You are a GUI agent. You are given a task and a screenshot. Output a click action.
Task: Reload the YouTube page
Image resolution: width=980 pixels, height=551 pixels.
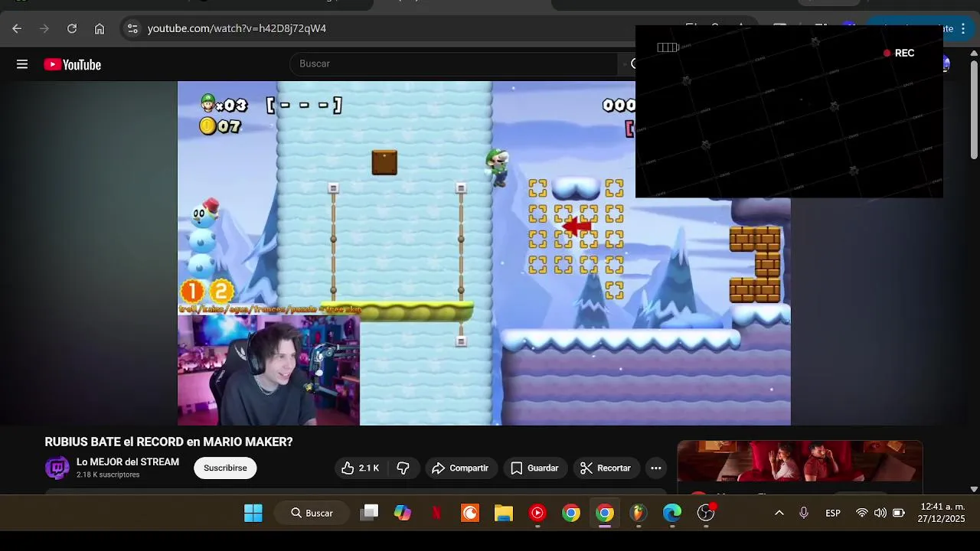pos(72,28)
